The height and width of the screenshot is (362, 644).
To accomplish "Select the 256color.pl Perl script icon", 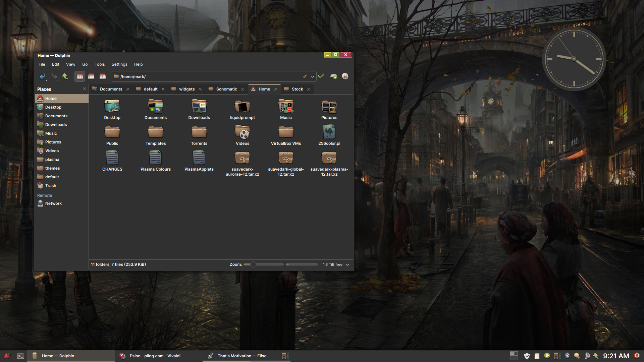I will coord(329,132).
